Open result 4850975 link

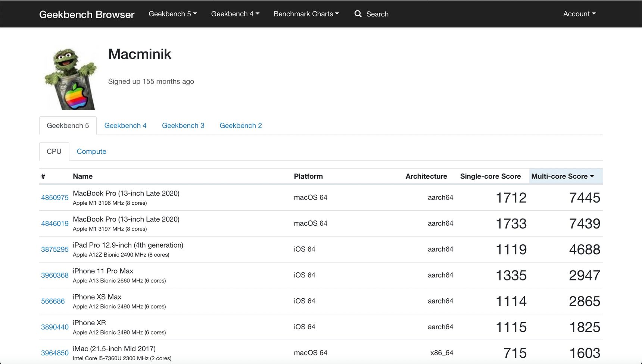coord(55,198)
